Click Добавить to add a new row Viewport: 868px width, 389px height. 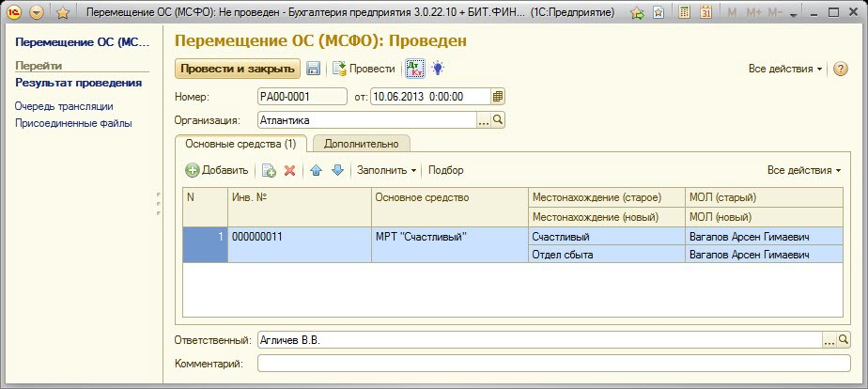coord(217,170)
